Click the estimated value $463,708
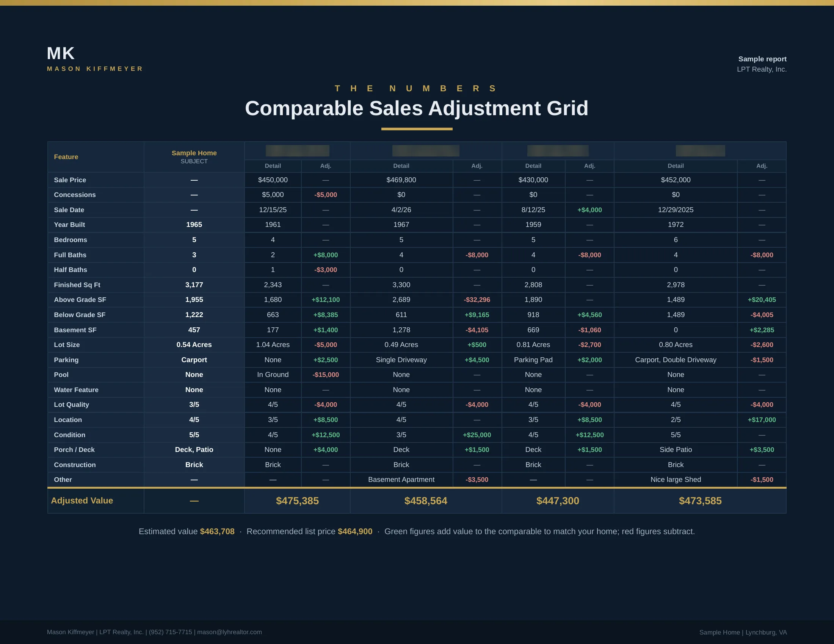The image size is (834, 644). pyautogui.click(x=217, y=531)
